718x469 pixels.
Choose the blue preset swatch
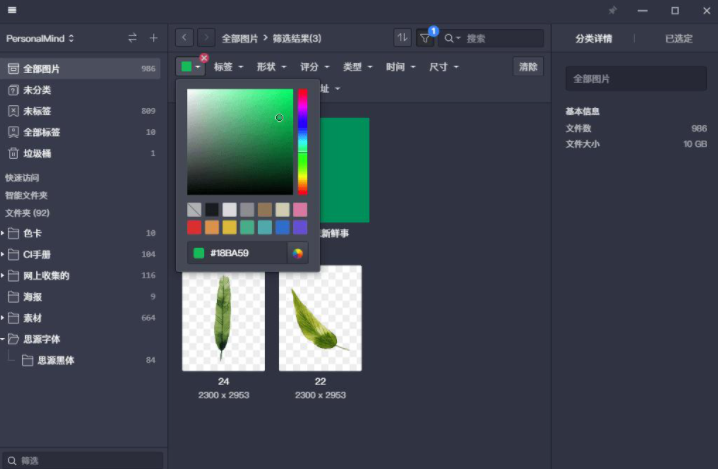pos(283,227)
